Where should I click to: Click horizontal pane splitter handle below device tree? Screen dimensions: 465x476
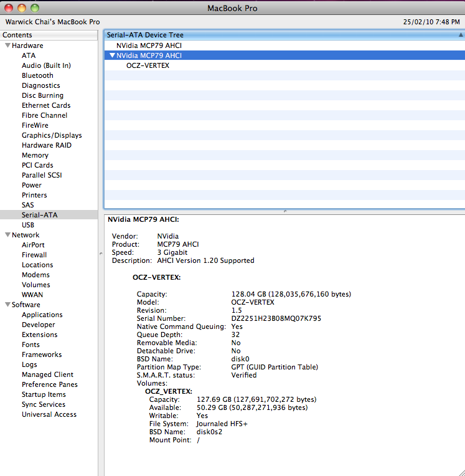point(285,211)
